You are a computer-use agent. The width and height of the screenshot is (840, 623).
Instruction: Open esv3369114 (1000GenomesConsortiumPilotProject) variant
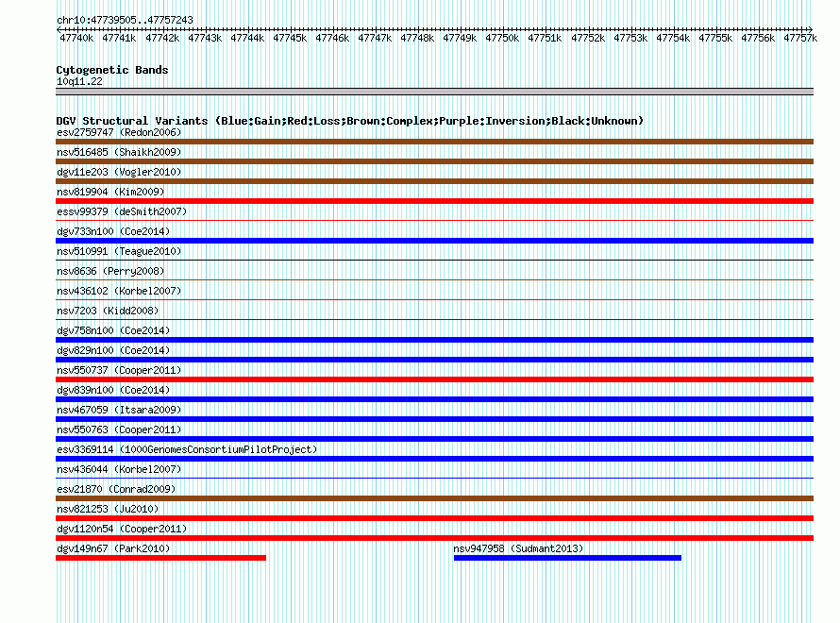[187, 449]
